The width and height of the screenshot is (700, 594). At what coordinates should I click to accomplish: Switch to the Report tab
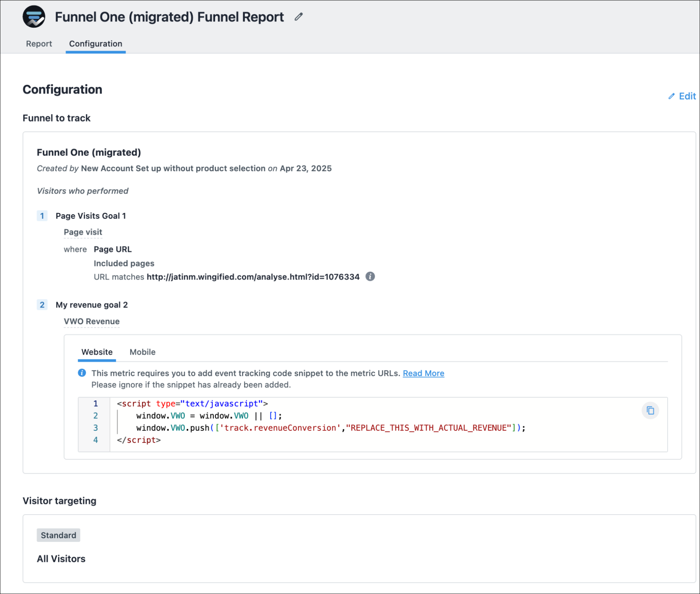(39, 44)
